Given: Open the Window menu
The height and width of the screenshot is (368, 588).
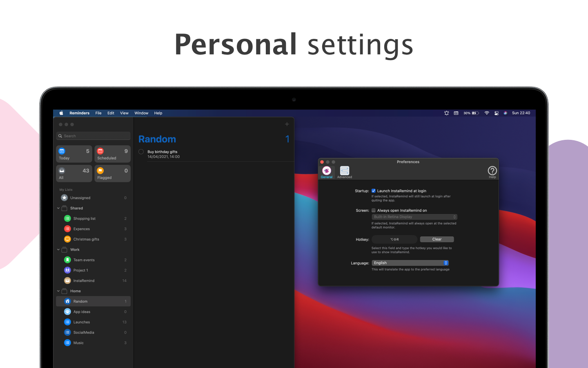Looking at the screenshot, I should 141,113.
